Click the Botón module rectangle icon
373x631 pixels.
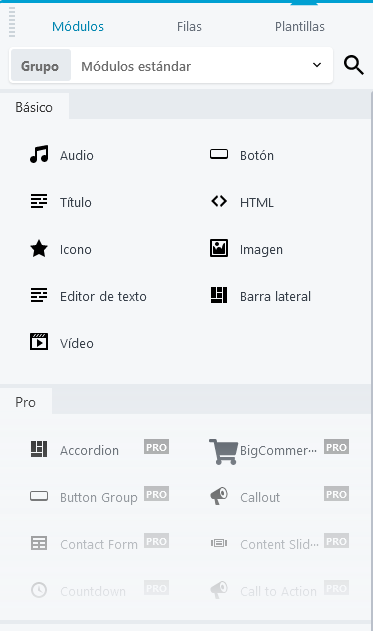[x=219, y=154]
